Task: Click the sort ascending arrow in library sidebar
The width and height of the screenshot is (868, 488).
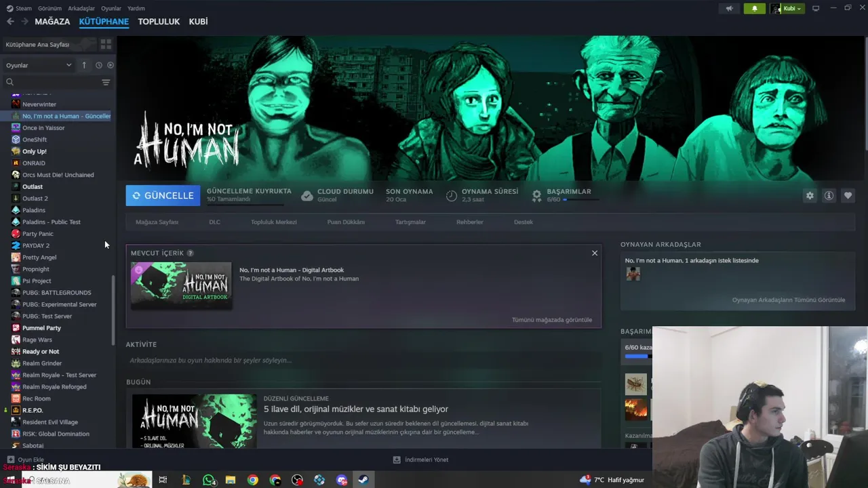Action: click(84, 65)
